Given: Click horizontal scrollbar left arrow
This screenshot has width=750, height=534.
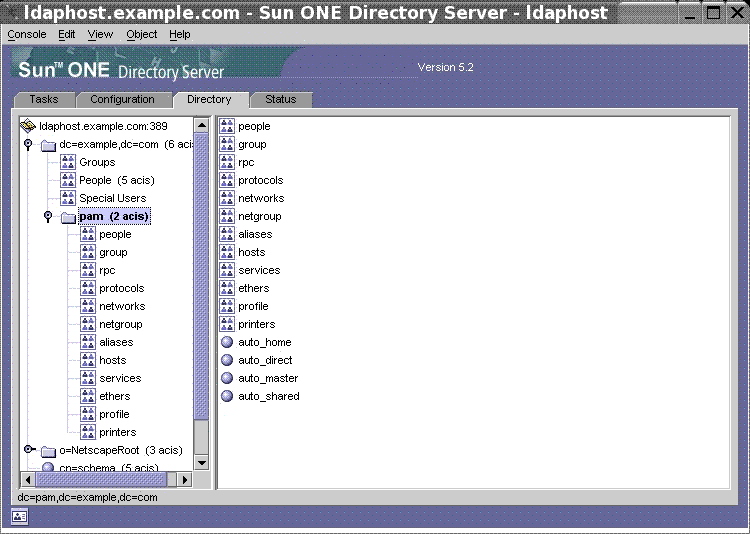Looking at the screenshot, I should tap(28, 479).
